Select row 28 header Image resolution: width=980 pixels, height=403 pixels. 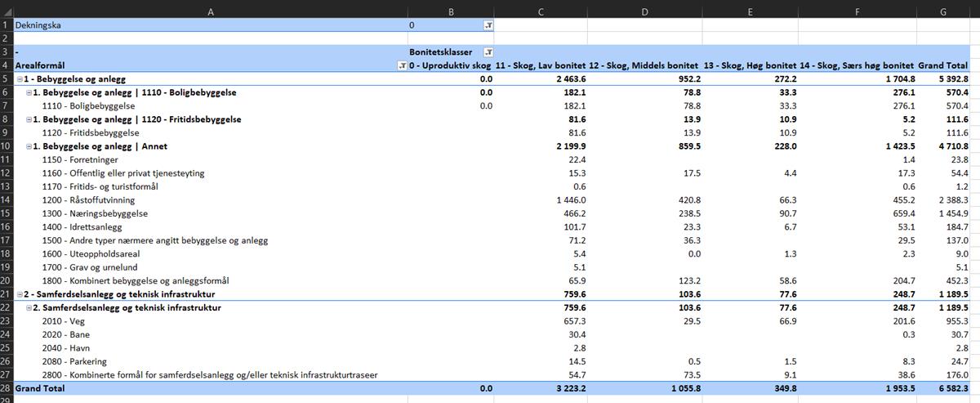[7, 388]
